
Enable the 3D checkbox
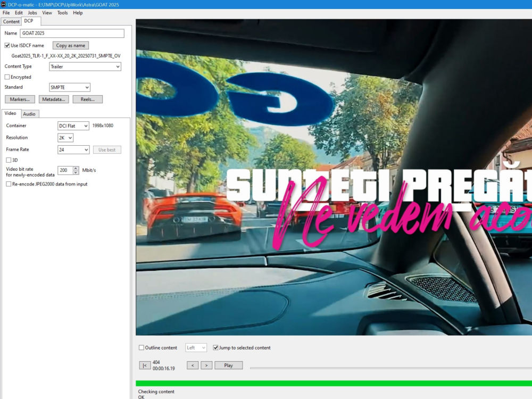tap(9, 160)
